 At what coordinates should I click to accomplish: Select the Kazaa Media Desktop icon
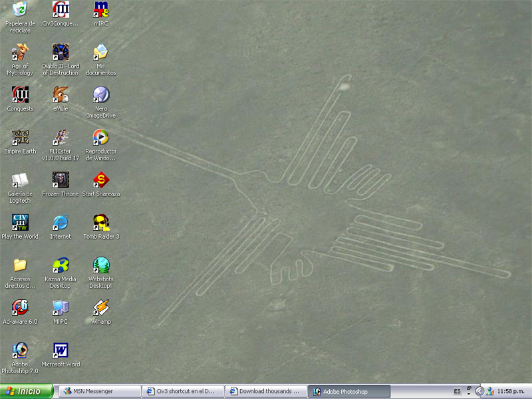click(x=61, y=265)
